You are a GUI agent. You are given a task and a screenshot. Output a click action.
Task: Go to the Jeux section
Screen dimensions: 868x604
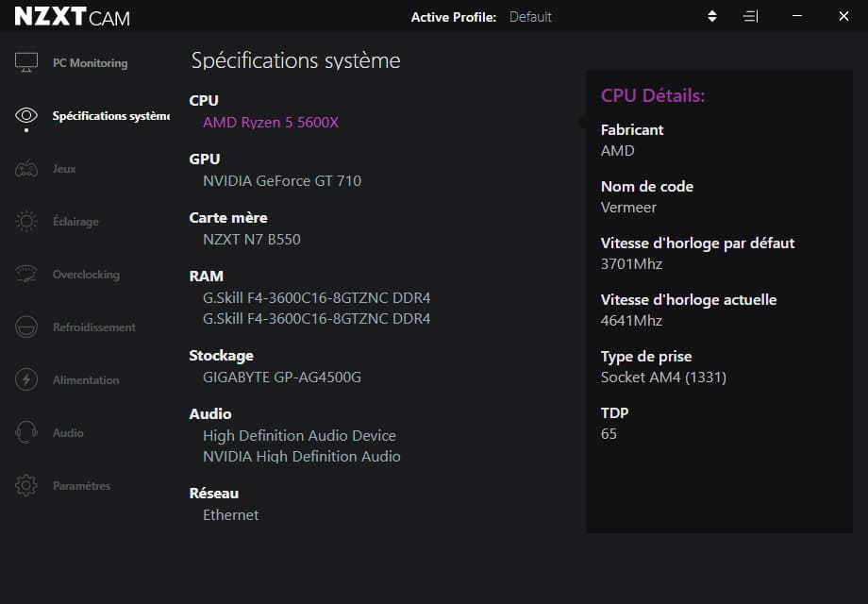click(x=64, y=169)
